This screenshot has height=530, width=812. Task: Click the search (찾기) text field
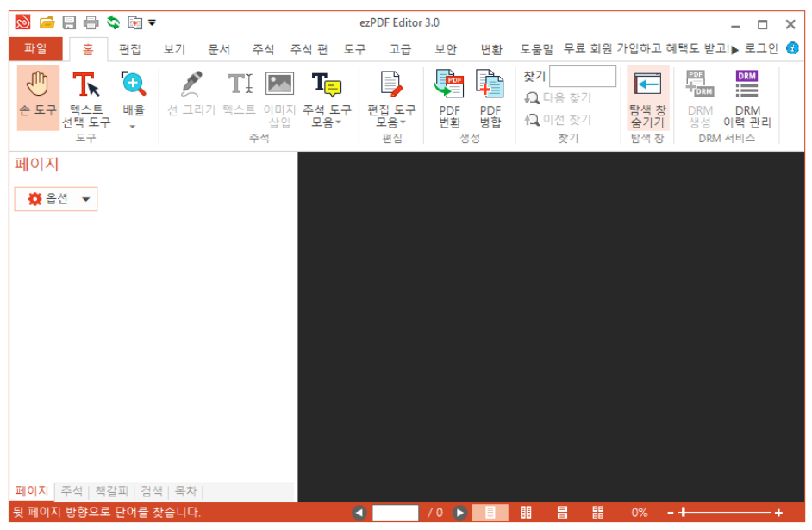(x=583, y=77)
